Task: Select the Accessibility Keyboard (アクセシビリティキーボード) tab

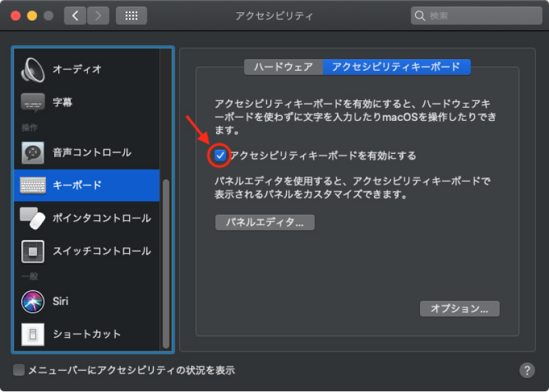Action: pyautogui.click(x=396, y=67)
